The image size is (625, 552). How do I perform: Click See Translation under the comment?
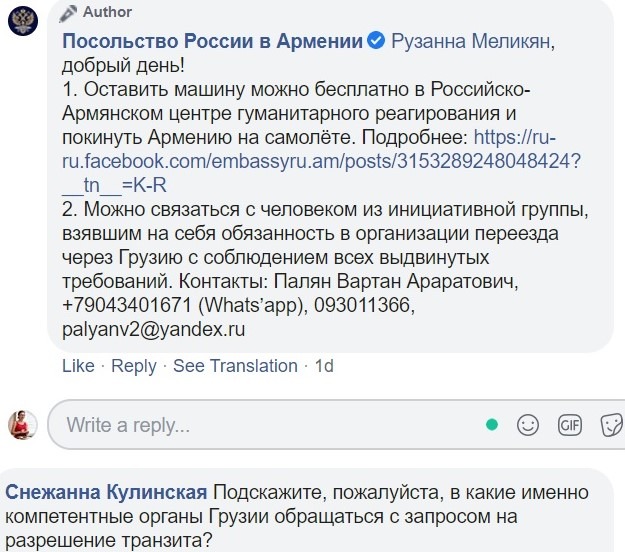[x=235, y=366]
